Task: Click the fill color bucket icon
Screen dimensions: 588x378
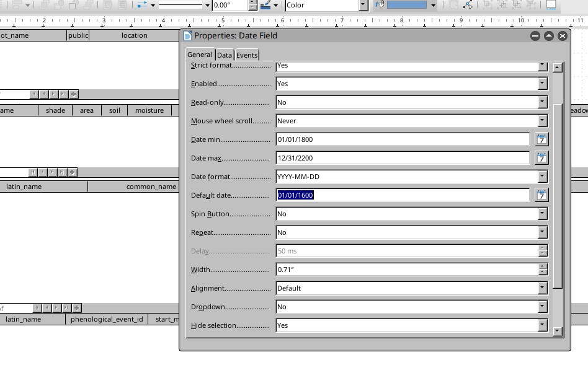Action: [380, 5]
